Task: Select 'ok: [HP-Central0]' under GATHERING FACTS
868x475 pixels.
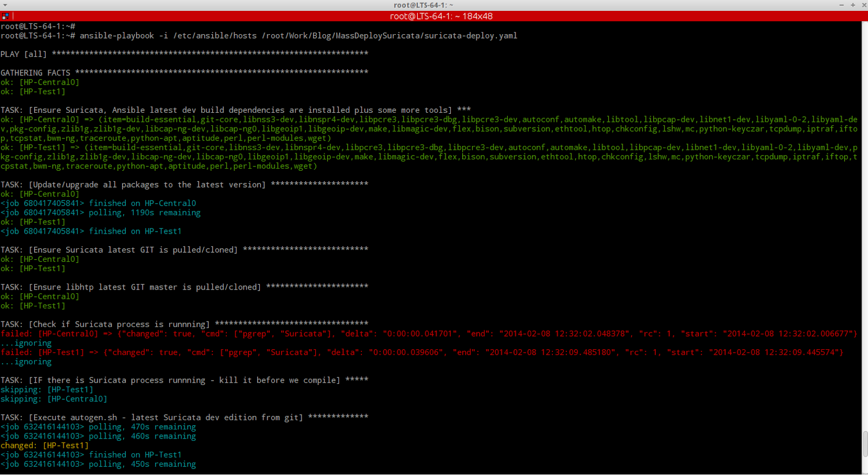Action: 40,82
